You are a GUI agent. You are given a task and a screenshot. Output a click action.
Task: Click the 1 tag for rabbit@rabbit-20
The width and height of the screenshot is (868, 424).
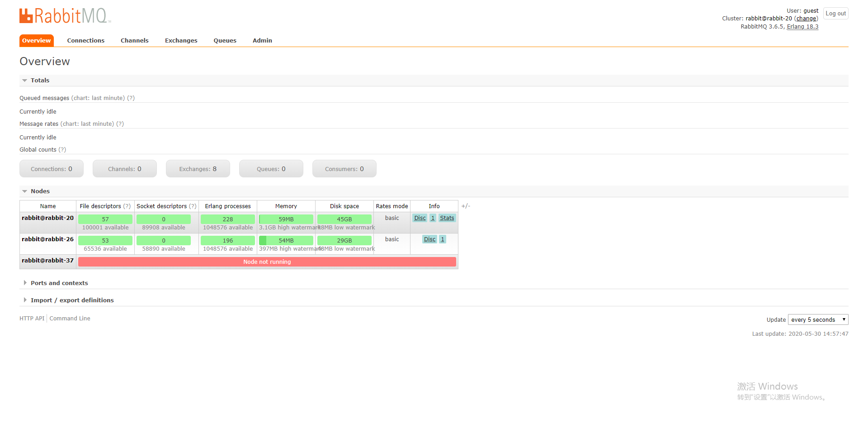(x=433, y=218)
